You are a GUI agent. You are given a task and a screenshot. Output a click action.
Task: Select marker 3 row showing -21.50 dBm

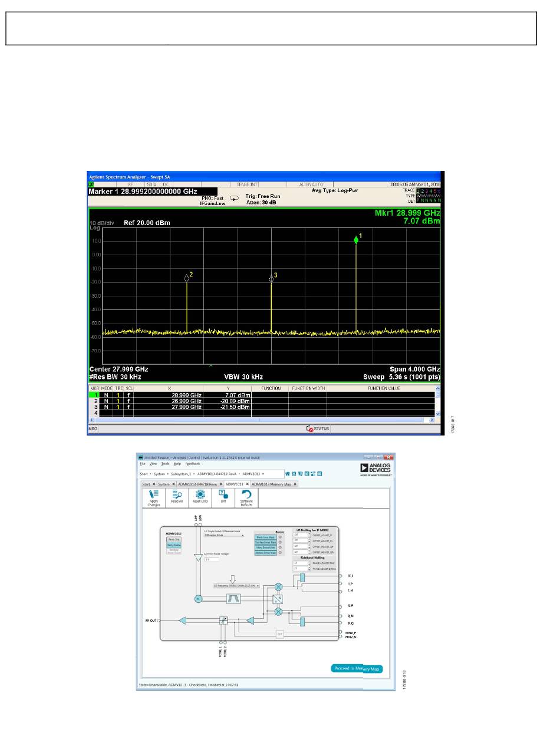[261, 407]
